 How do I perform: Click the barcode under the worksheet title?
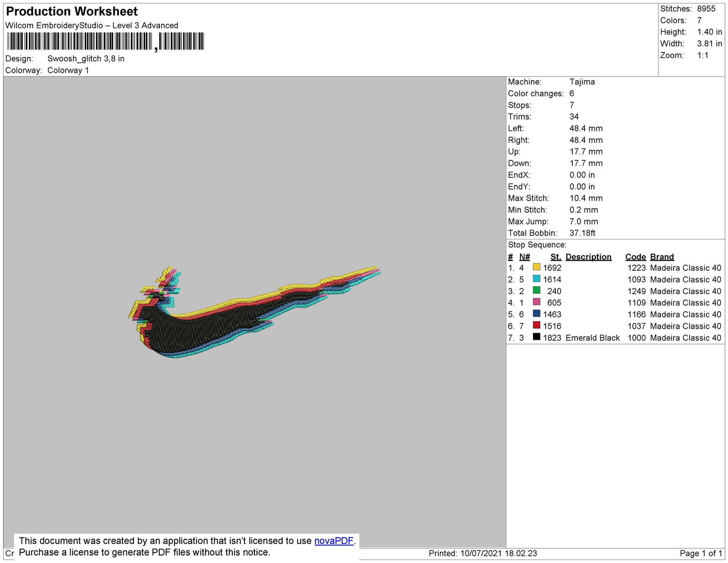(106, 41)
